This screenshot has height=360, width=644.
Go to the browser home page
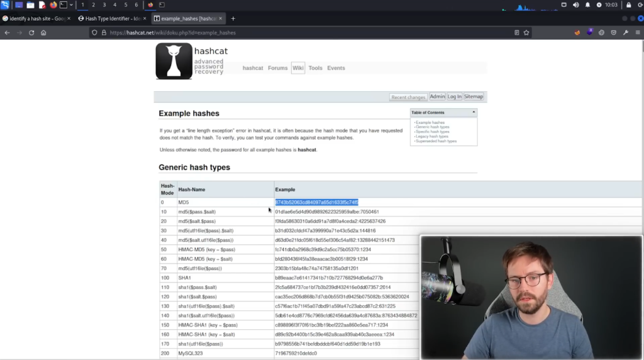[43, 33]
